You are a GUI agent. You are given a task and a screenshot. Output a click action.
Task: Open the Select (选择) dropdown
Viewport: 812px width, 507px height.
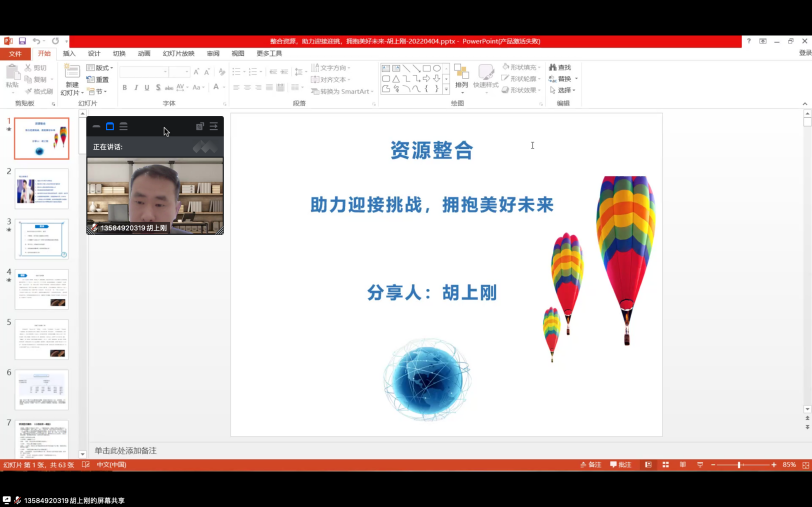coord(566,90)
